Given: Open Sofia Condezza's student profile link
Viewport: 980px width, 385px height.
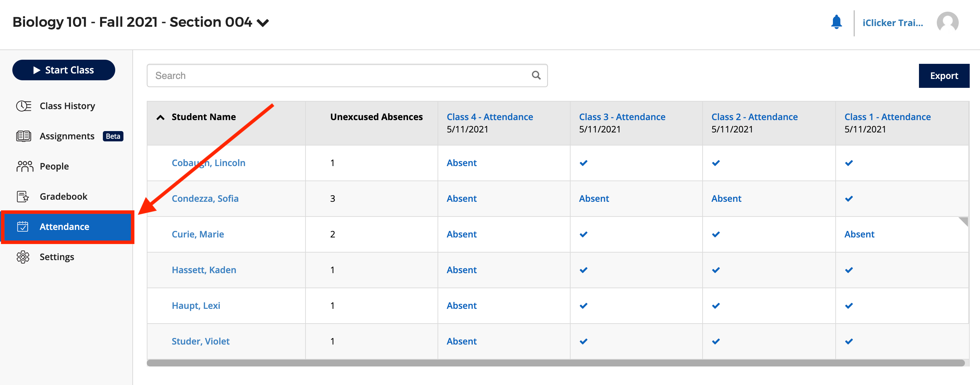Looking at the screenshot, I should 205,198.
